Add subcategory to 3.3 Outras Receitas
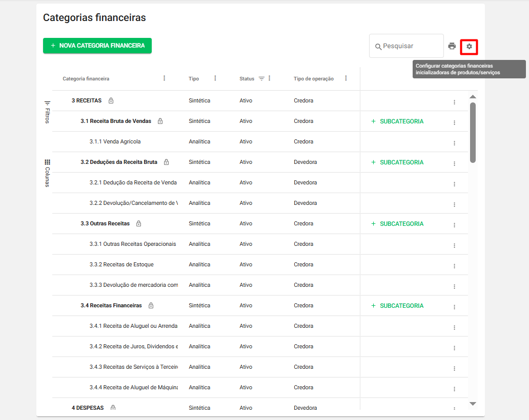 [397, 224]
